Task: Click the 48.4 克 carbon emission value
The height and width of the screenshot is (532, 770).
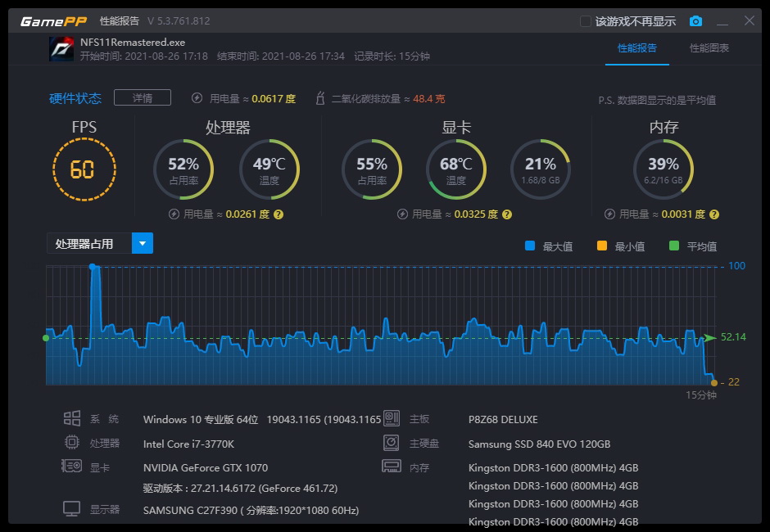Action: coord(428,99)
